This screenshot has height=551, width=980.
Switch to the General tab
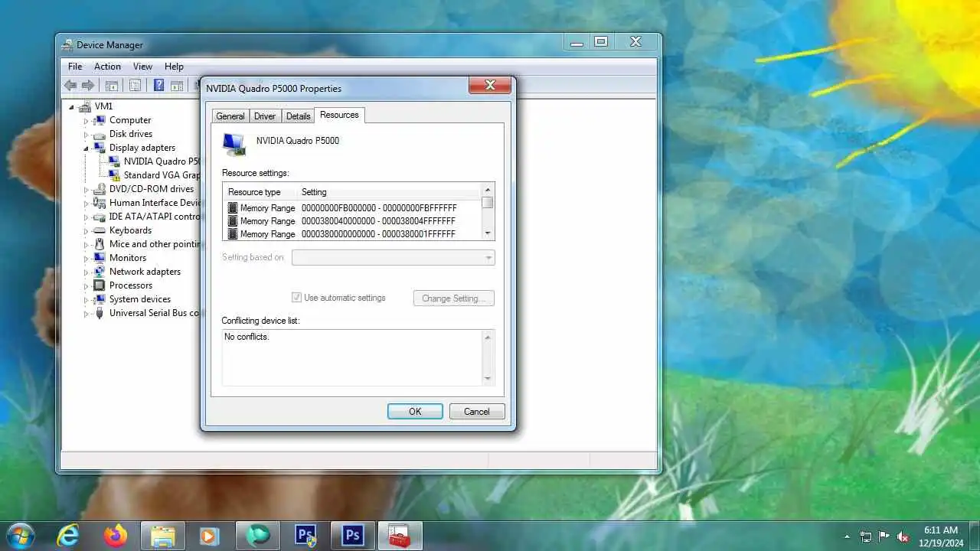(230, 116)
